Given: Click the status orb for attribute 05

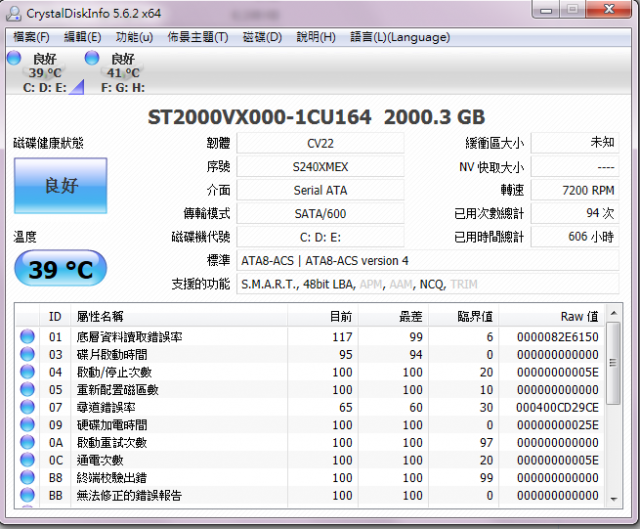Looking at the screenshot, I should [x=27, y=389].
